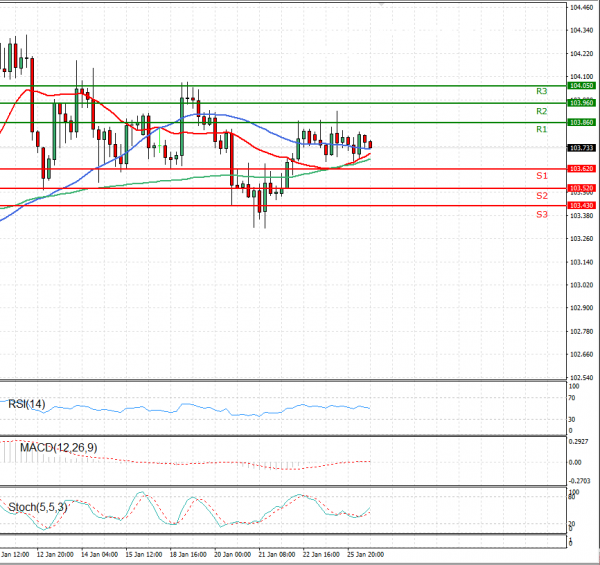Click the 103.620 red price tag
This screenshot has height=565, width=600.
[x=581, y=169]
